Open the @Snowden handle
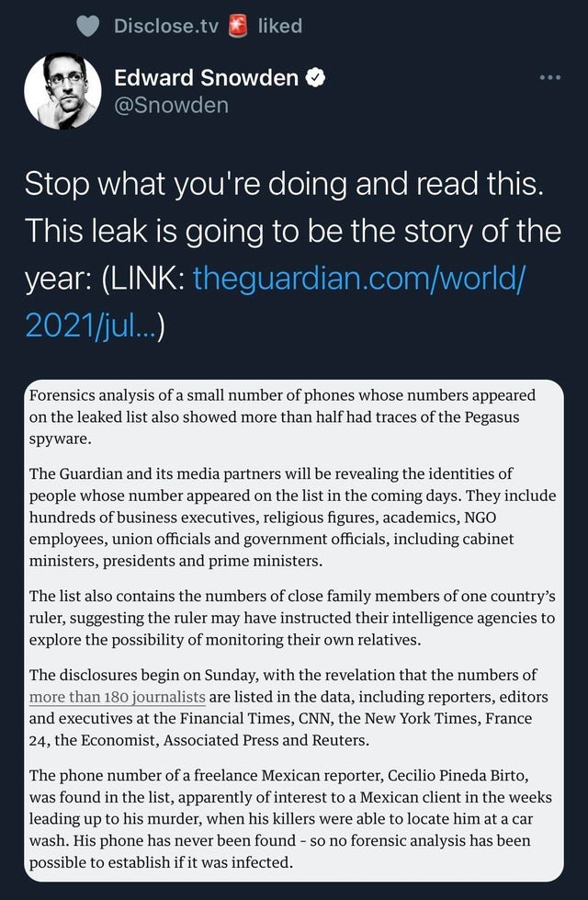The image size is (588, 900). (172, 106)
